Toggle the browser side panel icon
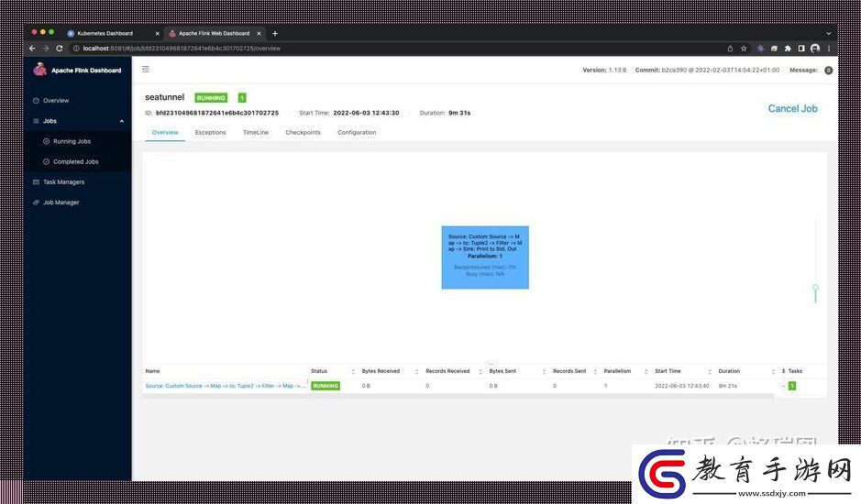The height and width of the screenshot is (504, 861). pyautogui.click(x=801, y=49)
